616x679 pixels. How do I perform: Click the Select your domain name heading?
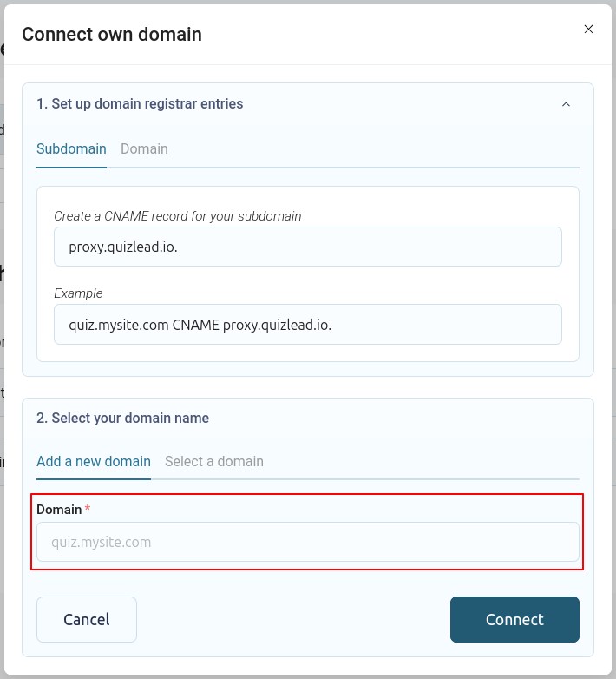coord(123,419)
